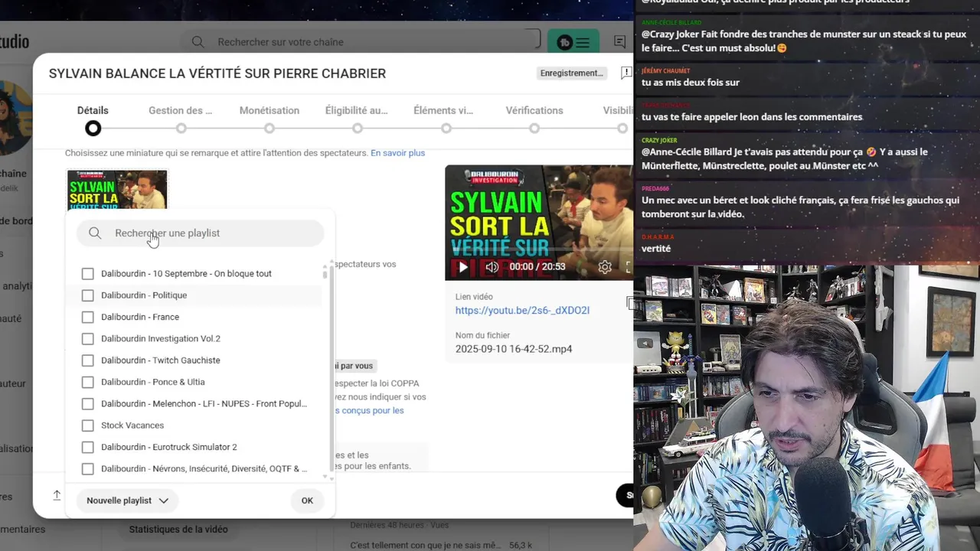
Task: Open the youtu.be video link
Action: point(522,311)
